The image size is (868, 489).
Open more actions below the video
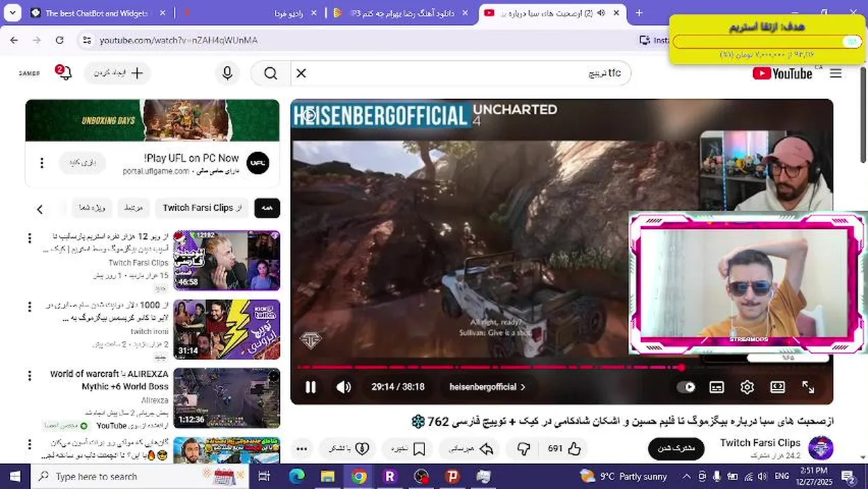point(302,448)
